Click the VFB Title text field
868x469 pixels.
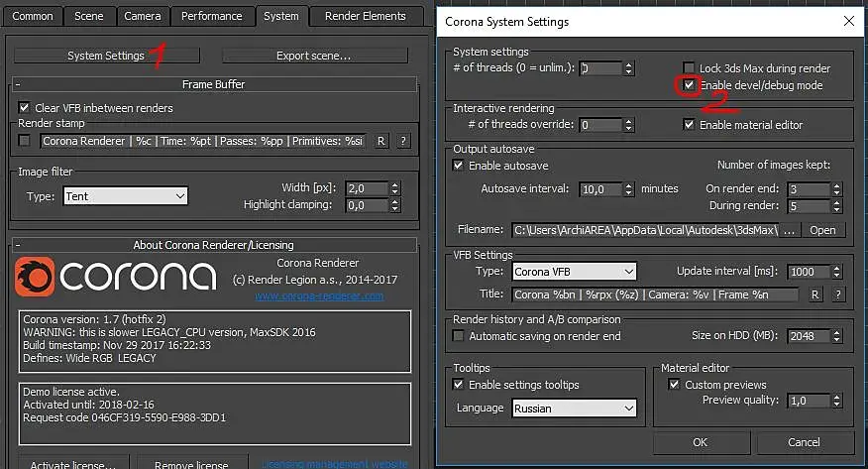click(x=655, y=294)
